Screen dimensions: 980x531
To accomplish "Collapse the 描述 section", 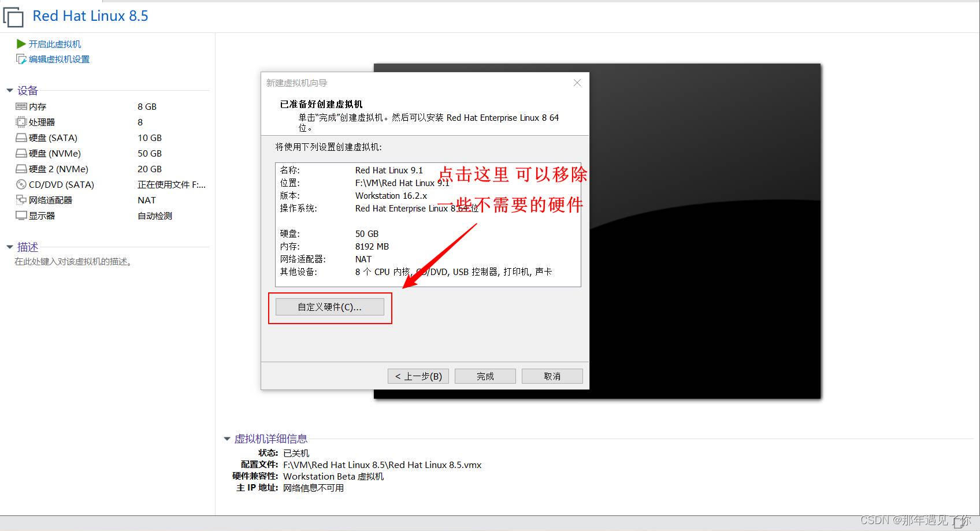I will pos(9,247).
